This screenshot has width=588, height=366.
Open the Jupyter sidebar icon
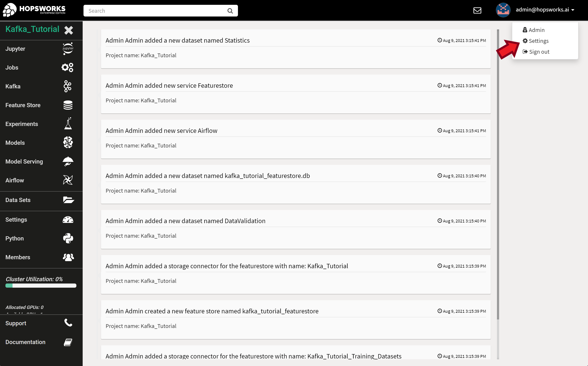coord(68,49)
